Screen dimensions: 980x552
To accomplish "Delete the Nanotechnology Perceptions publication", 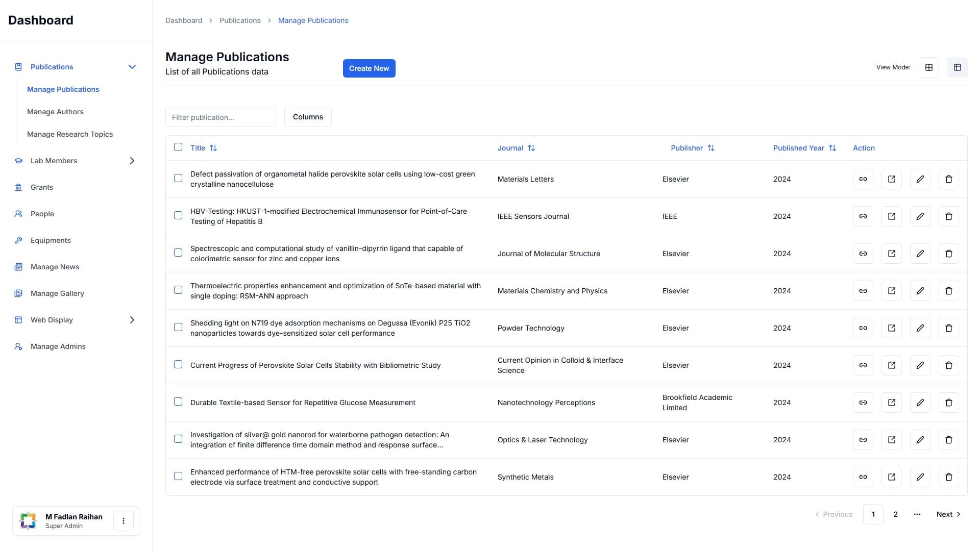I will coord(948,403).
